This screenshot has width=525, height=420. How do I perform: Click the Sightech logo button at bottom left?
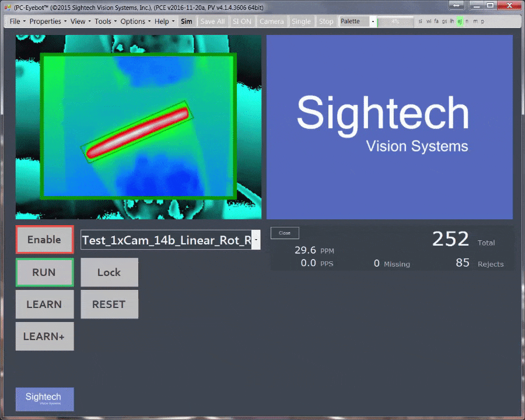click(x=45, y=399)
